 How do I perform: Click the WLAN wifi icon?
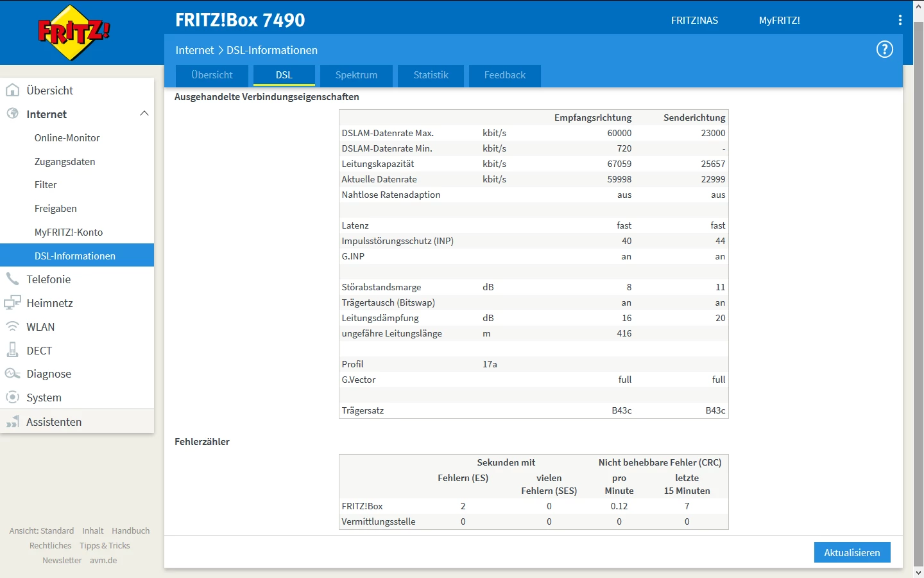pos(12,326)
